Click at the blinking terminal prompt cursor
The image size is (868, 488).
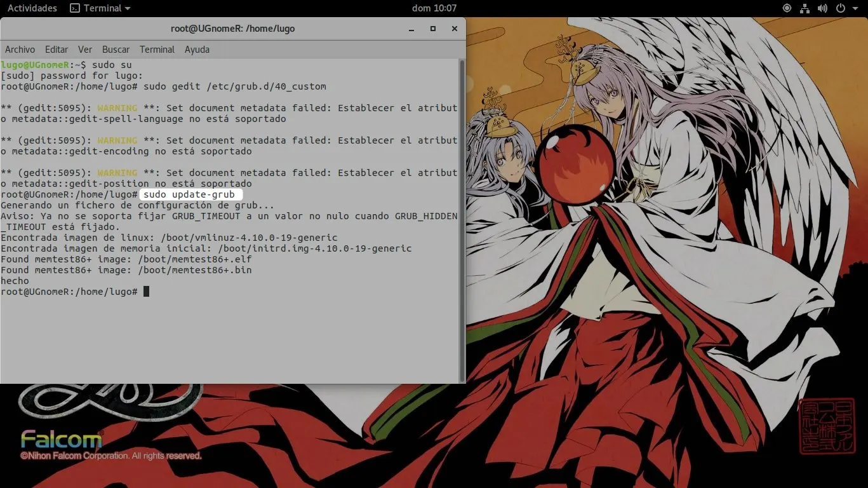[147, 291]
